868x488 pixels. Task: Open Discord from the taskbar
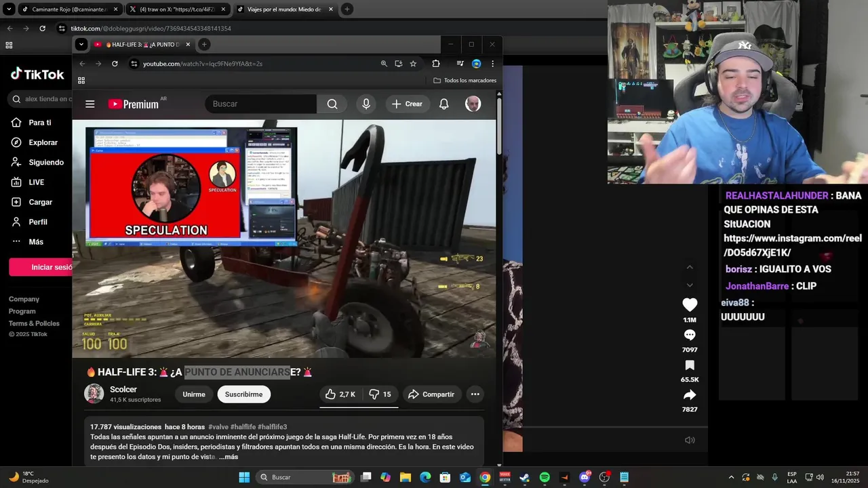pos(585,477)
